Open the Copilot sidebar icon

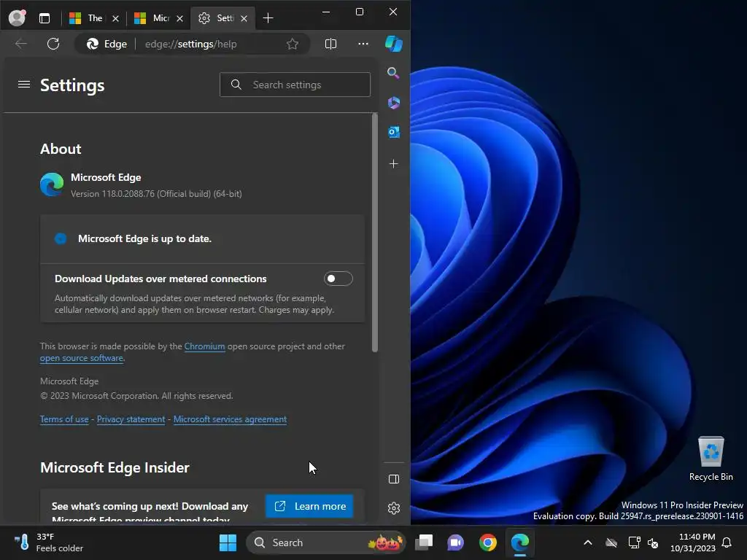coord(393,44)
